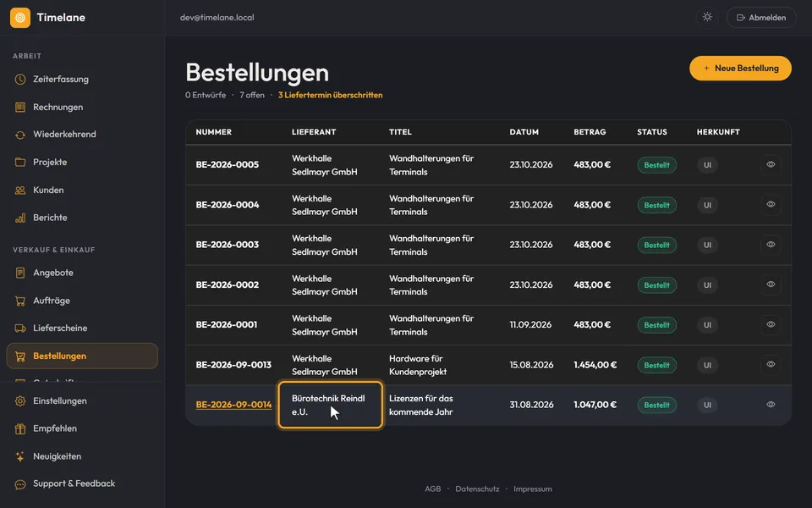Click the Lieferscheine truck icon
This screenshot has height=508, width=812.
pos(20,329)
